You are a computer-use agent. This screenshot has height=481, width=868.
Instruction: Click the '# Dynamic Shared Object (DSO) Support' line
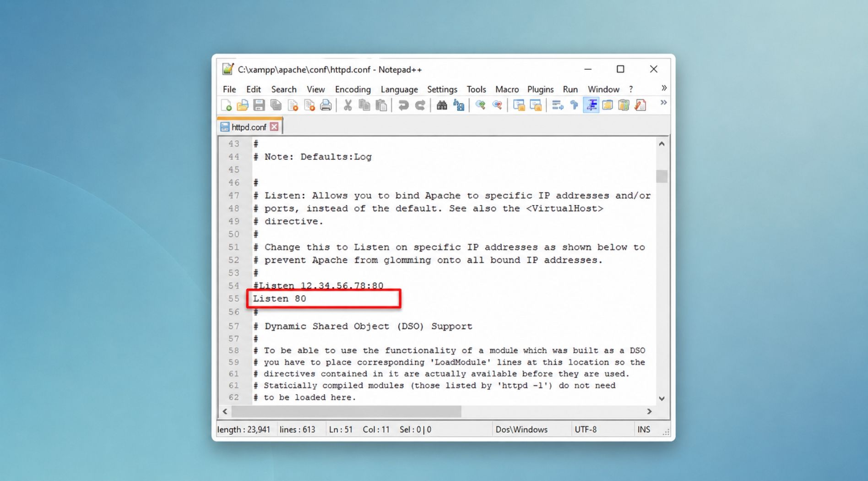click(363, 326)
